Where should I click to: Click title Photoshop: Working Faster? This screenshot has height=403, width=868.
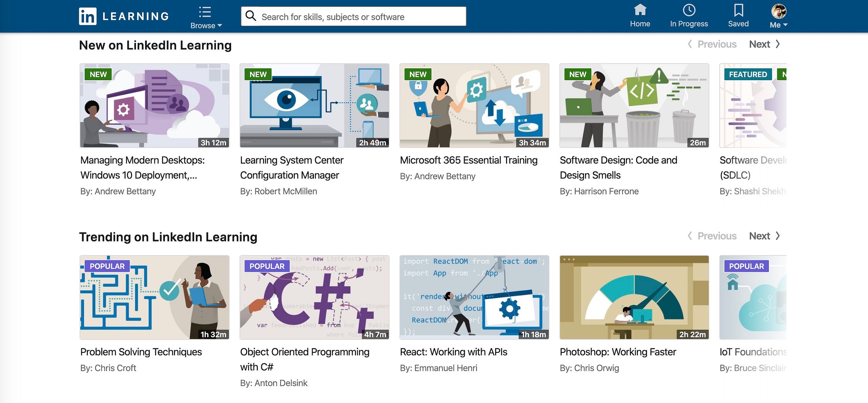618,352
